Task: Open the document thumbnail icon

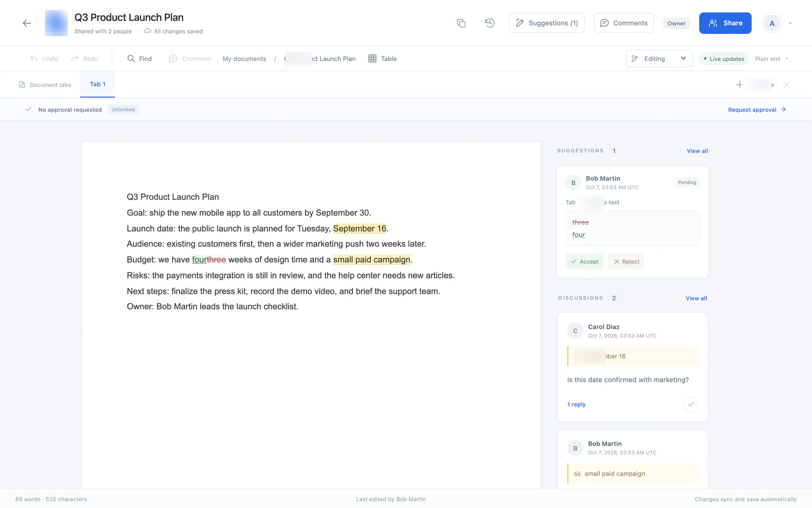Action: 56,23
